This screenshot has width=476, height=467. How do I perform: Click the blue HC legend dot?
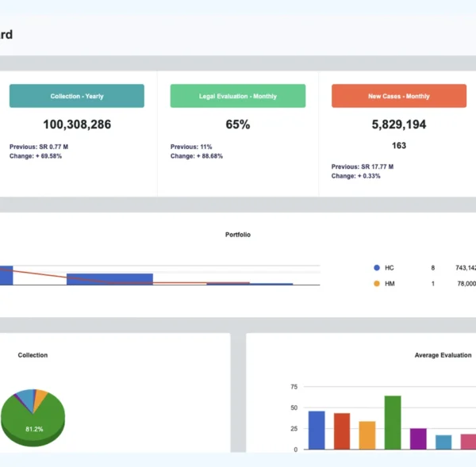[x=376, y=268]
